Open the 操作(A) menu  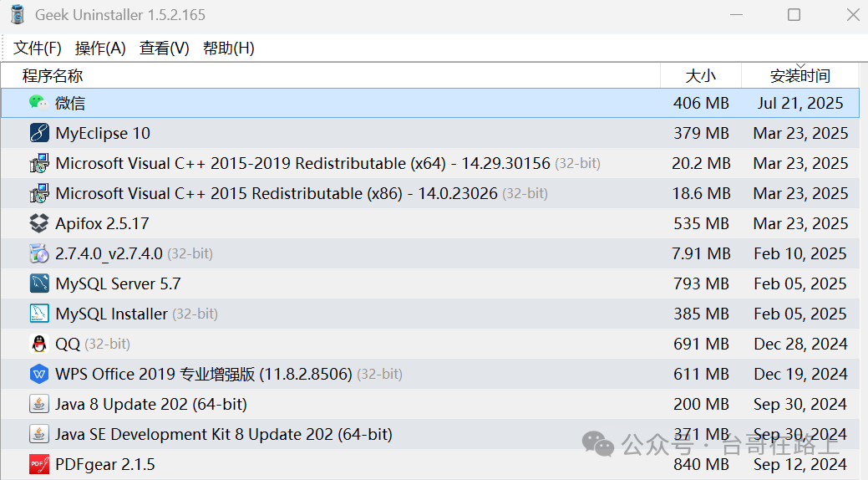100,49
